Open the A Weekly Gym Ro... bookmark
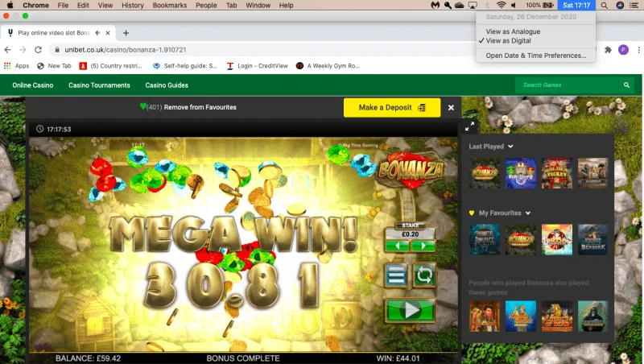Screen dimensions: 644x364 328,66
